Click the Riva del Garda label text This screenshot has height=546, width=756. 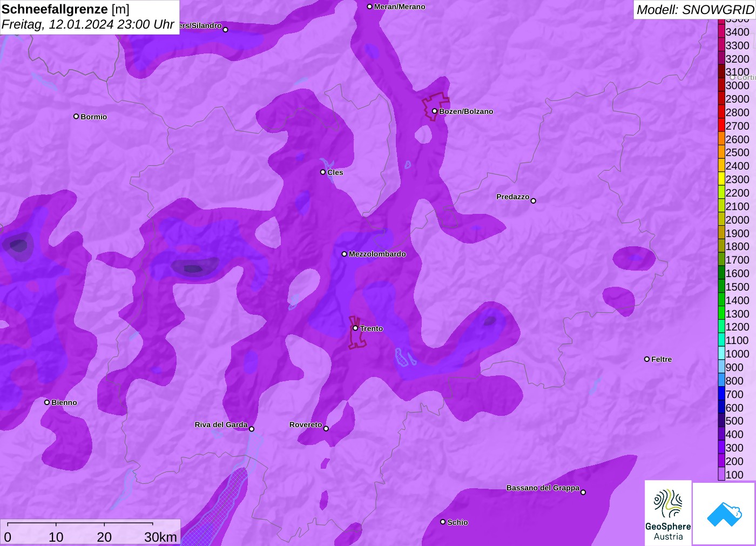pos(221,424)
